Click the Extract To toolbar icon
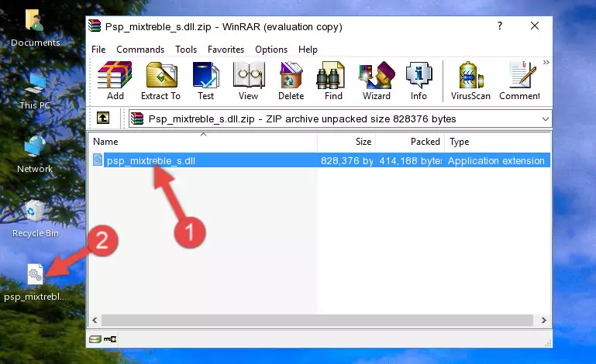This screenshot has height=364, width=596. pos(160,81)
